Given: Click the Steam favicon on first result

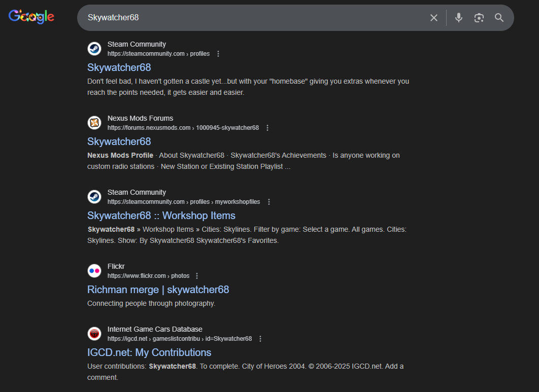Looking at the screenshot, I should [x=94, y=49].
